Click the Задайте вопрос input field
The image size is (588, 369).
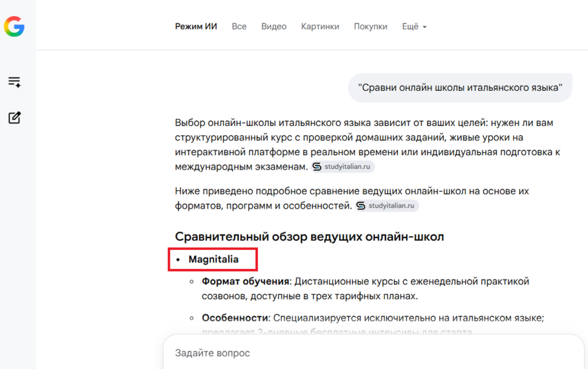(373, 353)
